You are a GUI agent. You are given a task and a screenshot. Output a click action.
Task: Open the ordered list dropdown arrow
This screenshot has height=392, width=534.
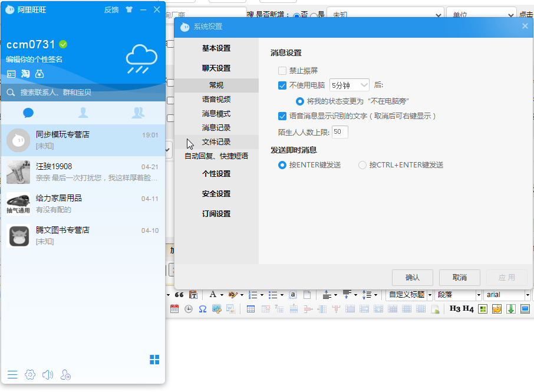click(262, 295)
